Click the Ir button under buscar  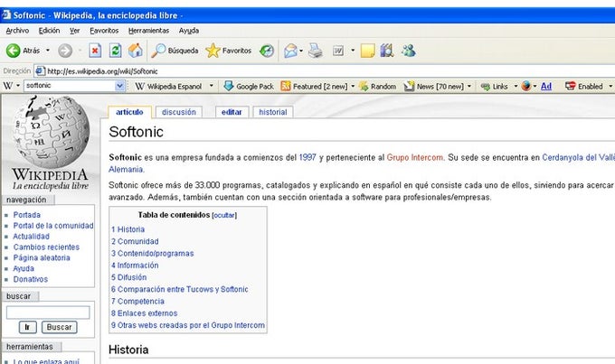pos(27,327)
